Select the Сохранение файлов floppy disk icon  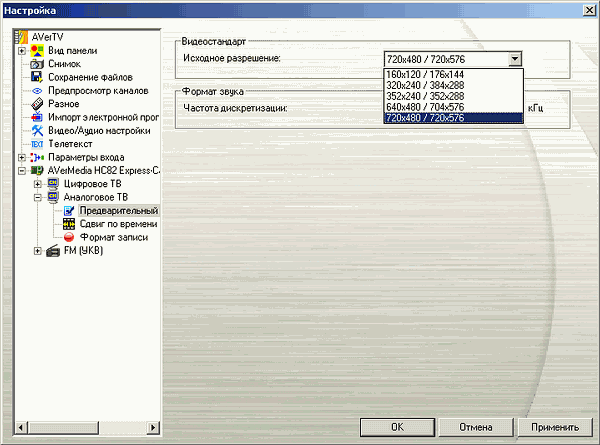(37, 77)
